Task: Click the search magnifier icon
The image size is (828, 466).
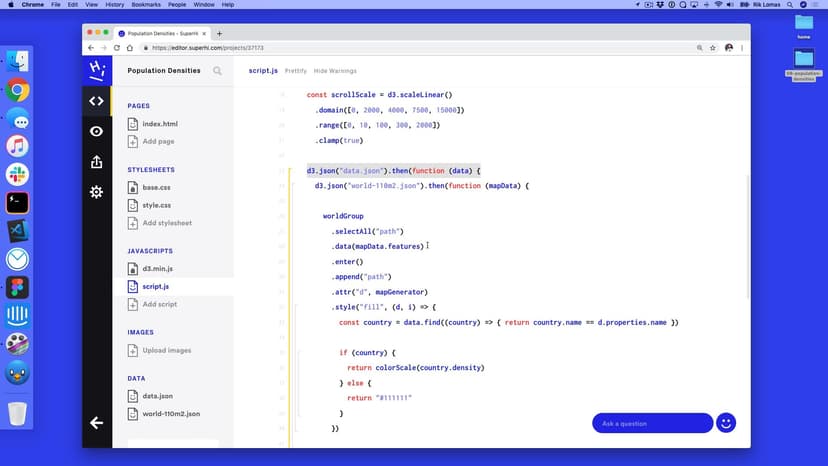Action: (217, 71)
